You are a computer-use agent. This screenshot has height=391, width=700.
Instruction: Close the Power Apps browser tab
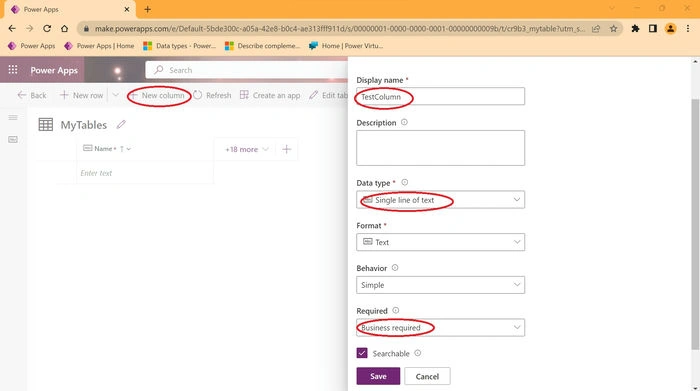click(x=127, y=9)
